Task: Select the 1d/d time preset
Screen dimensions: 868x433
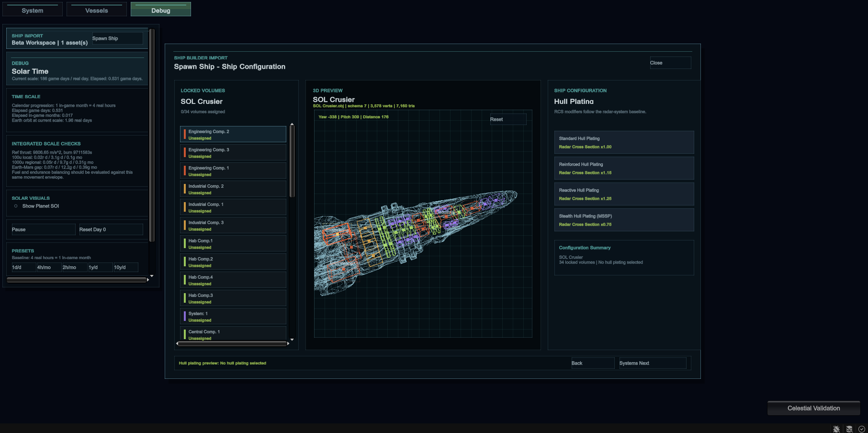Action: [24, 267]
